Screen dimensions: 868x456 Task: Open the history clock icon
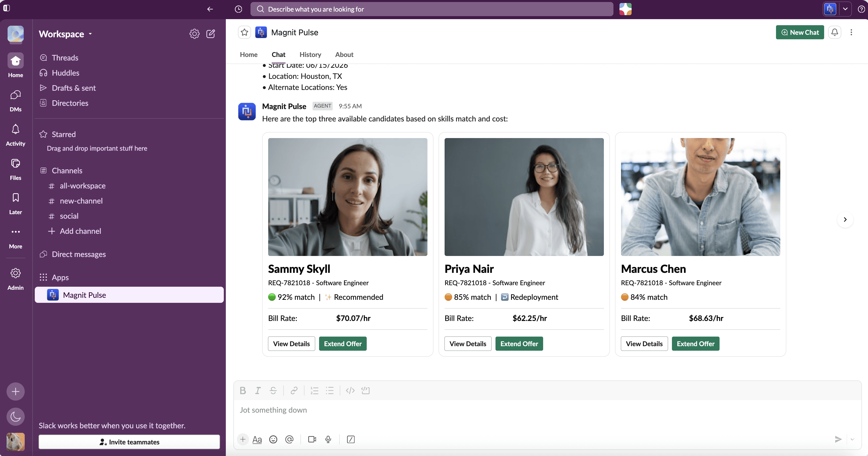(x=238, y=9)
